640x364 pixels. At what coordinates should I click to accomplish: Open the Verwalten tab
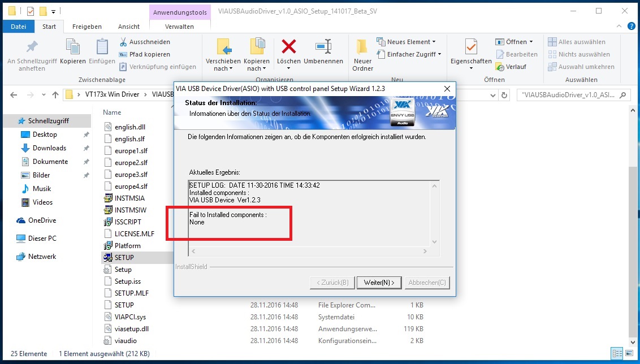coord(179,27)
